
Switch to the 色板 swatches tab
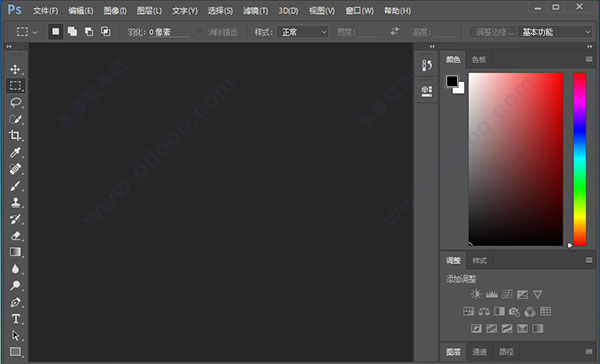(x=479, y=60)
